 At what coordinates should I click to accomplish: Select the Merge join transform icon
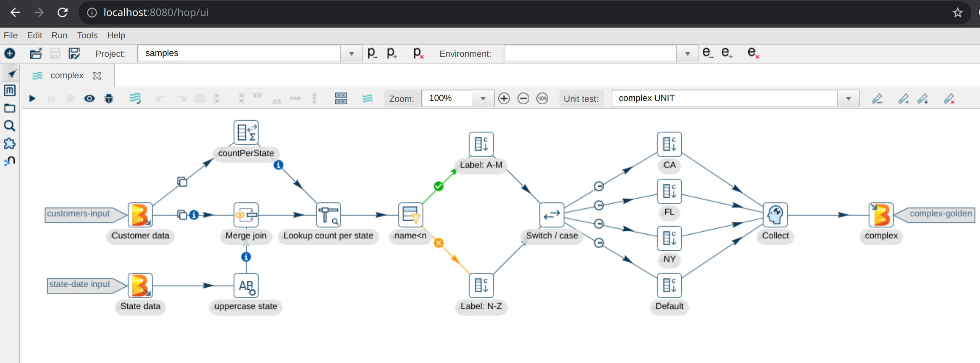(x=246, y=215)
